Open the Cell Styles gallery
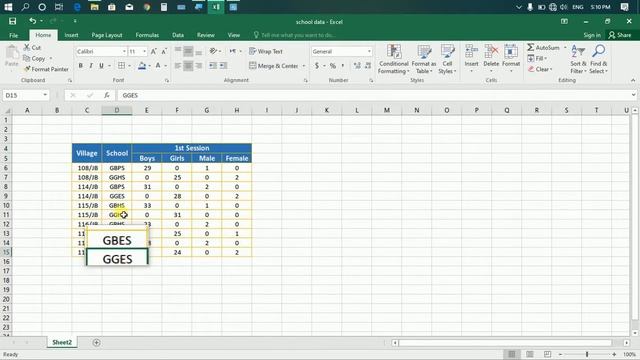This screenshot has height=360, width=640. [447, 59]
